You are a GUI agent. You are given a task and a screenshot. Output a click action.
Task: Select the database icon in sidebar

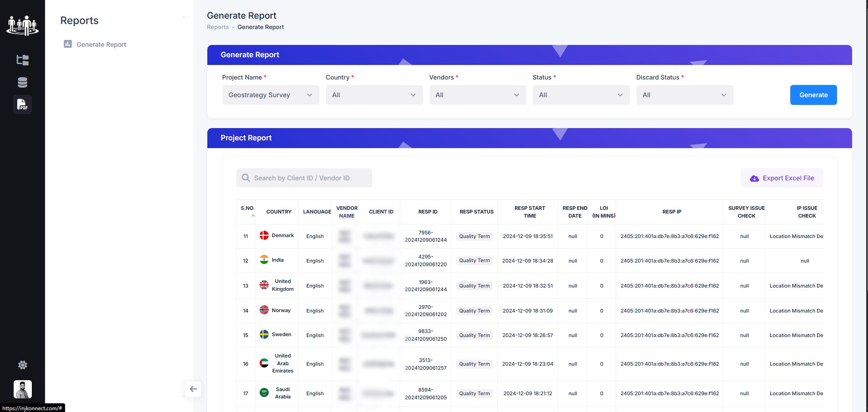tap(22, 82)
